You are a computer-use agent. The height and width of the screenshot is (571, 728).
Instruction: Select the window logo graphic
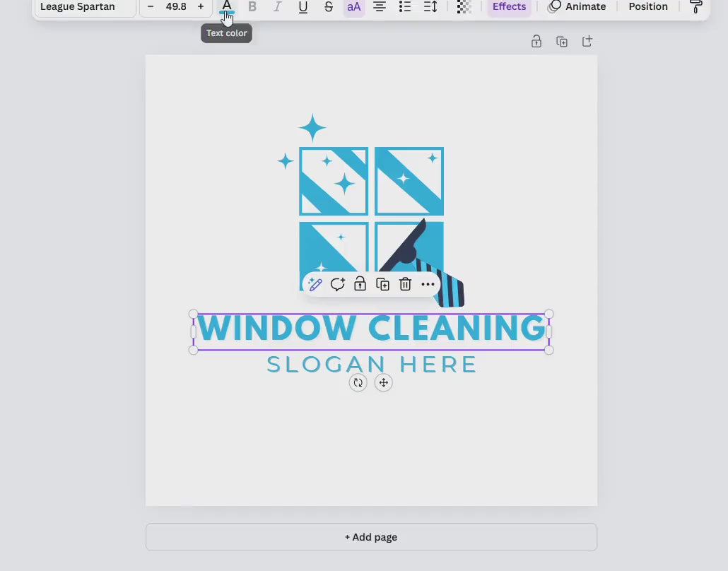(372, 218)
